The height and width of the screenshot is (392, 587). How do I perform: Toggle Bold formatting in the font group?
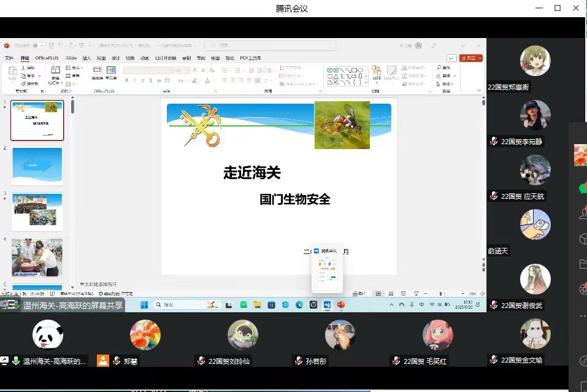pyautogui.click(x=126, y=80)
